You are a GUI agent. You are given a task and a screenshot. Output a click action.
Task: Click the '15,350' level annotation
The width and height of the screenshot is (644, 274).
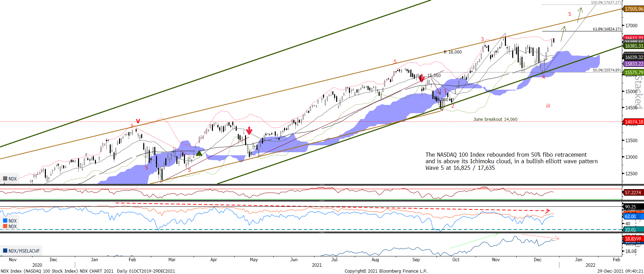pyautogui.click(x=434, y=76)
